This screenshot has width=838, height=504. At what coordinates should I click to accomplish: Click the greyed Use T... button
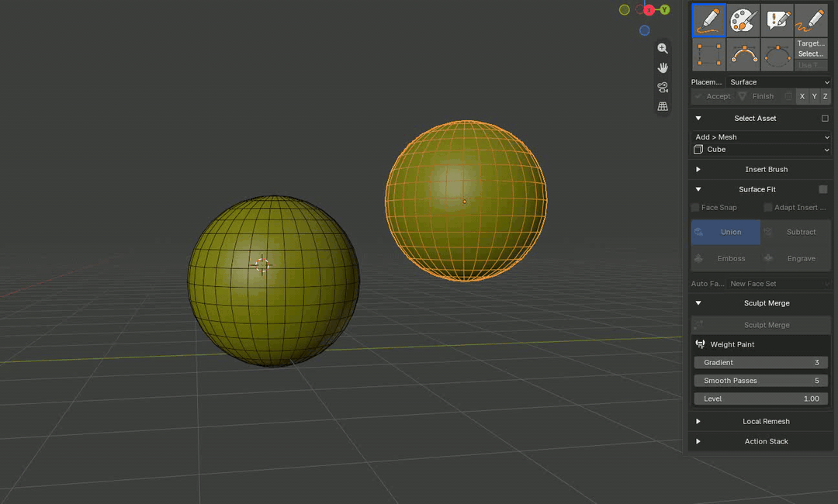[x=811, y=65]
